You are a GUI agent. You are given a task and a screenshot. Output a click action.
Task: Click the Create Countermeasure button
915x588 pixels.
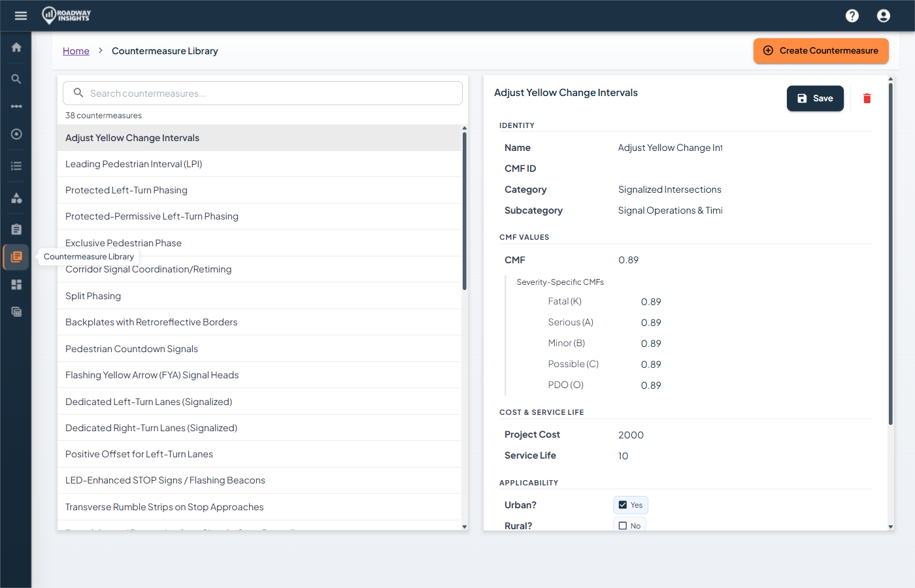point(821,50)
